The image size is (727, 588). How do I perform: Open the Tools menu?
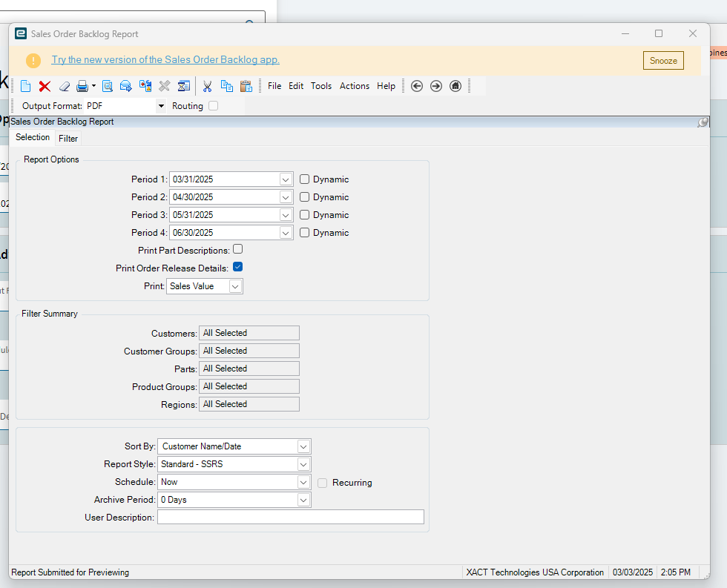(x=320, y=86)
